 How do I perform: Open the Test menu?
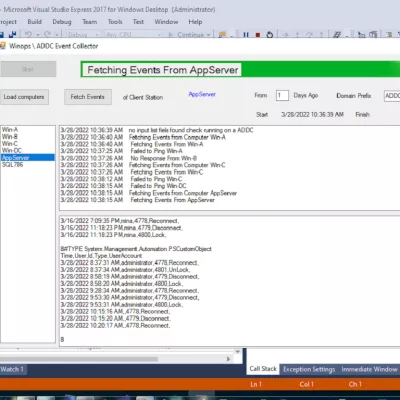coord(138,22)
